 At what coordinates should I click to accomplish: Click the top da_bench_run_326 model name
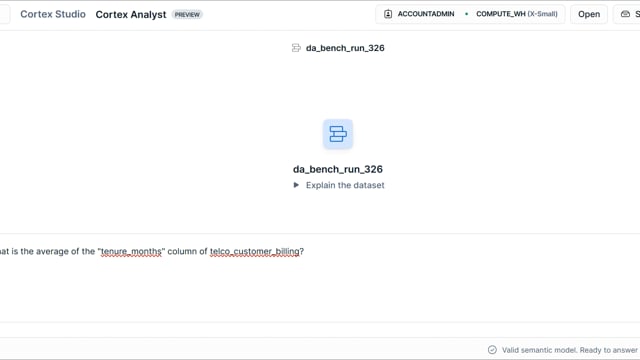click(x=345, y=48)
